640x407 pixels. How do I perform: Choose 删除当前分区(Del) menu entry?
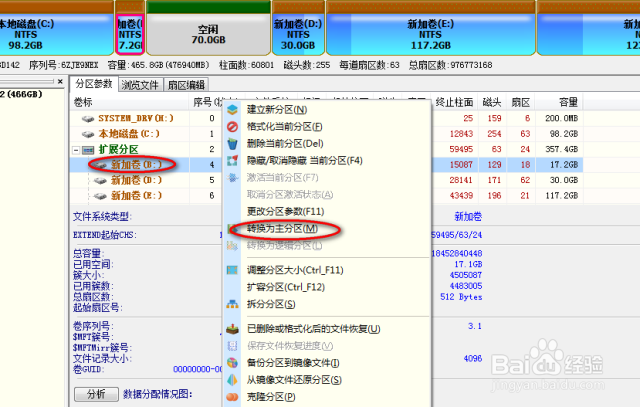point(285,144)
